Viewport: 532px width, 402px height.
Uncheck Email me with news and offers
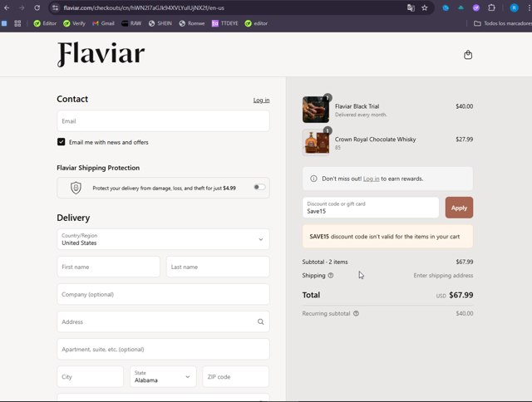coord(61,142)
